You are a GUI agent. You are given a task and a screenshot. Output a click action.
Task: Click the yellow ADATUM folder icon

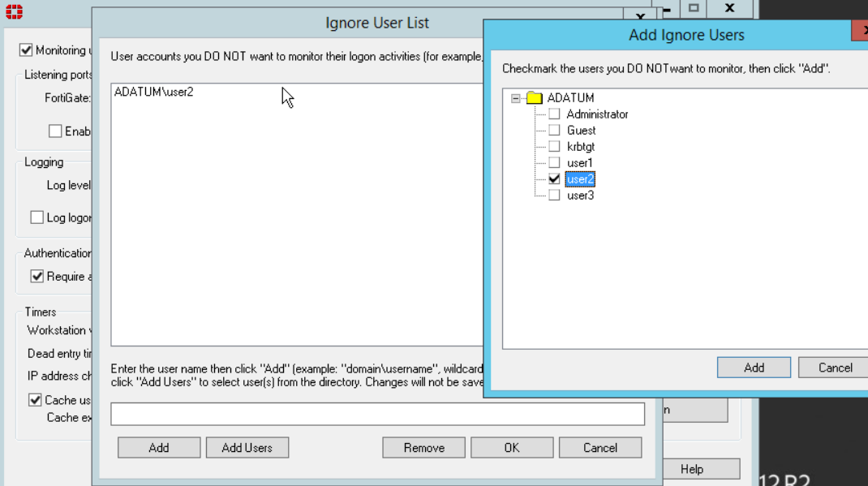pyautogui.click(x=534, y=98)
